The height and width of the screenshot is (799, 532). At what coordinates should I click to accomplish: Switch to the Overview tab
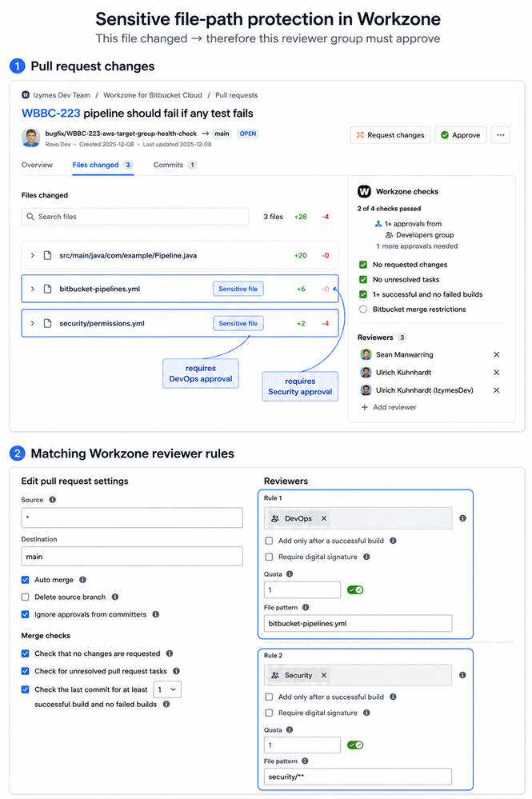point(37,165)
